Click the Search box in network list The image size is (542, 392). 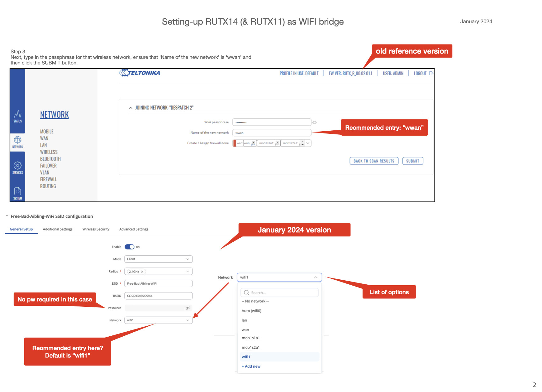pyautogui.click(x=279, y=293)
